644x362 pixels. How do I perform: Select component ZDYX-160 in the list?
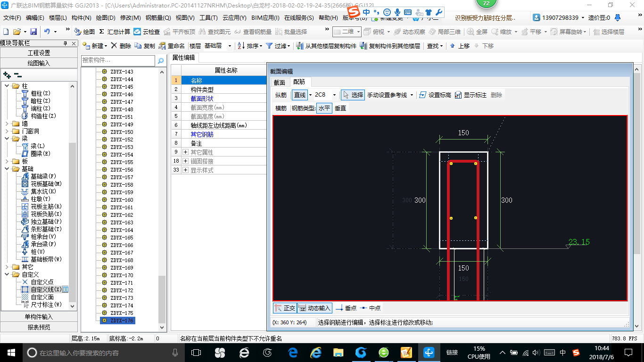coord(122,200)
